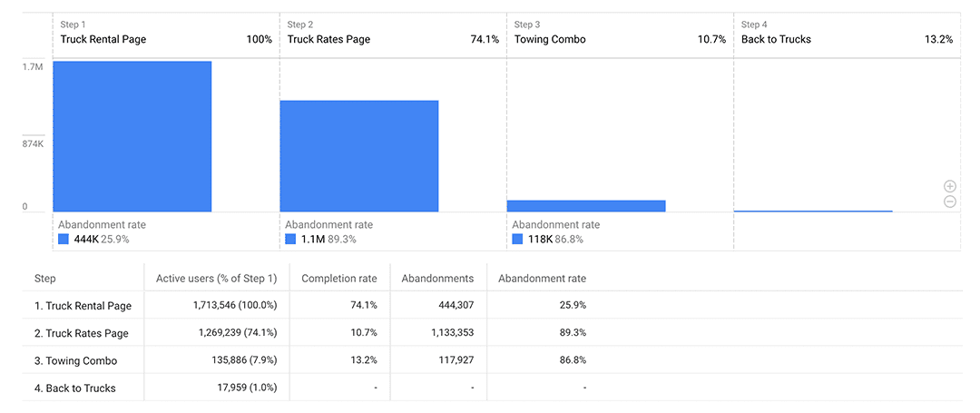Click the blue swatch beside 444K abandonment
The width and height of the screenshot is (980, 413).
click(x=64, y=240)
